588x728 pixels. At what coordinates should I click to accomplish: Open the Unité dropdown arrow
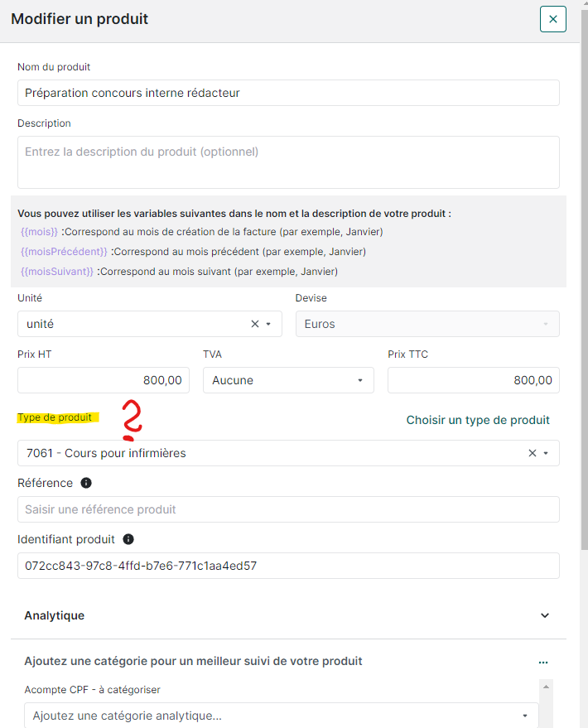(269, 324)
